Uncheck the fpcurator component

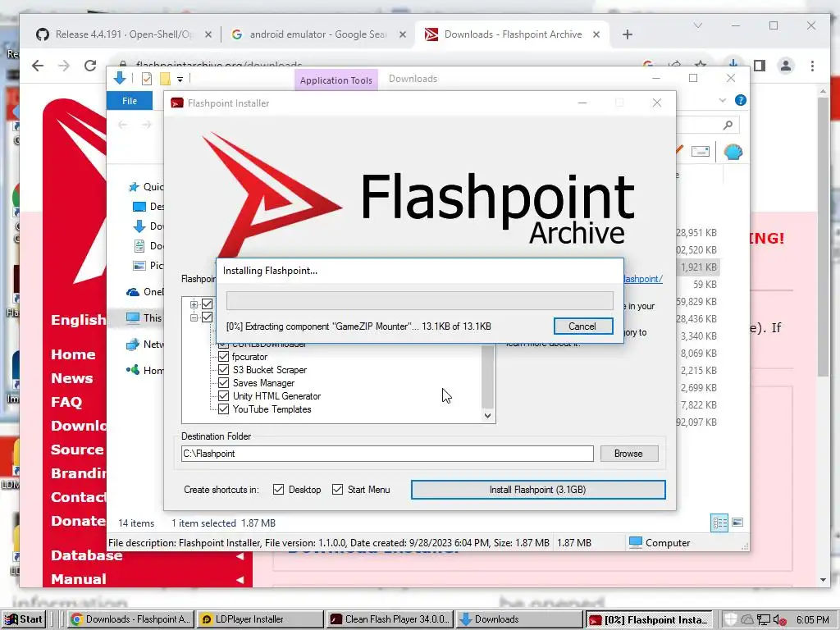pos(224,357)
